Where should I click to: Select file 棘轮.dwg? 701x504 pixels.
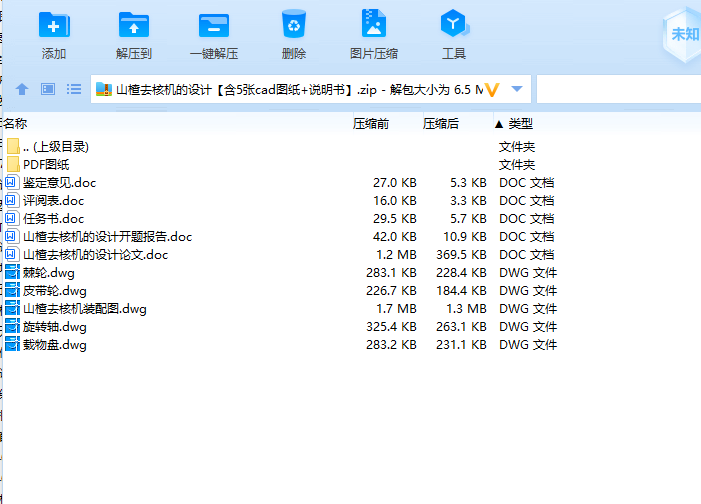pyautogui.click(x=49, y=272)
